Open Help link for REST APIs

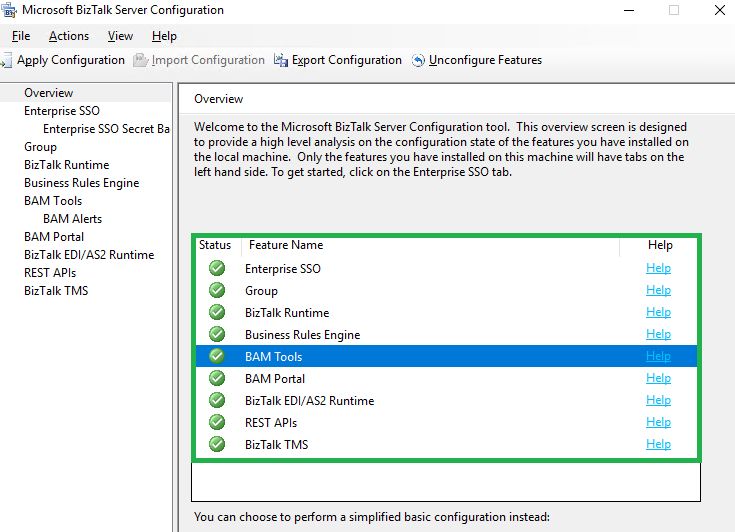pos(658,422)
